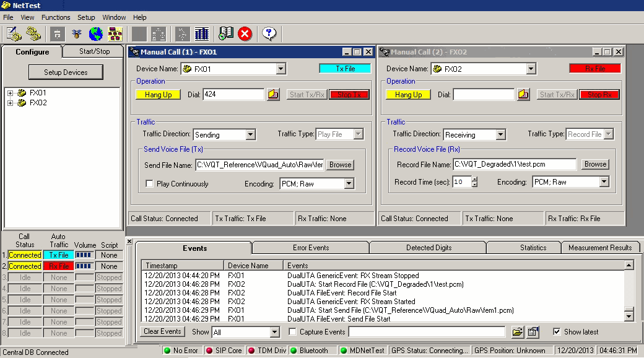Switch to the Statistics tab
The image size is (644, 358).
[533, 248]
